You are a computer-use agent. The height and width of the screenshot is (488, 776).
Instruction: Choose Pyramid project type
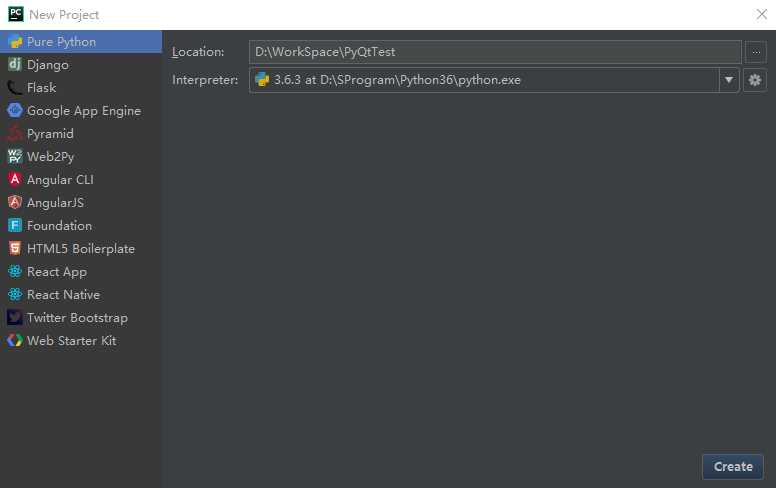tap(81, 134)
